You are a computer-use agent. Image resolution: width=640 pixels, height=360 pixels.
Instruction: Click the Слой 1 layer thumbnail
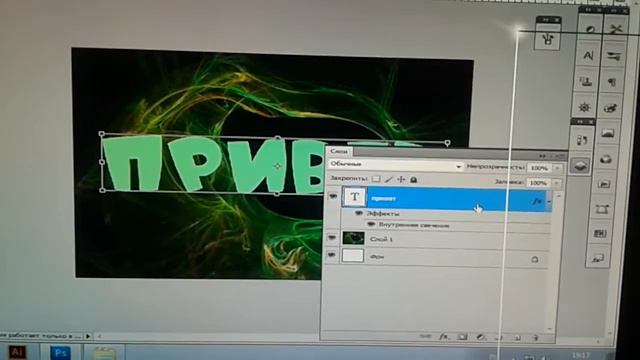pyautogui.click(x=353, y=238)
